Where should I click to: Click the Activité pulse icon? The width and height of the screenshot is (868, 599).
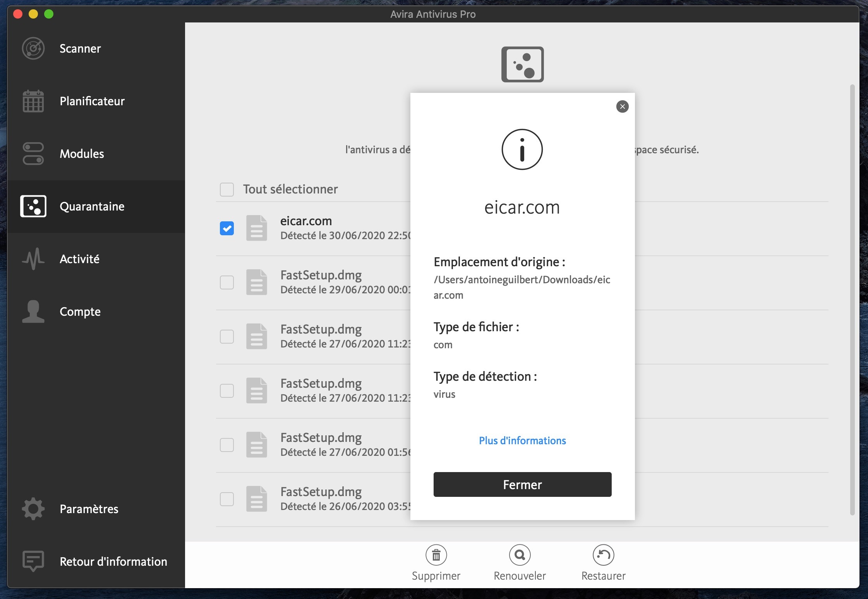coord(33,259)
